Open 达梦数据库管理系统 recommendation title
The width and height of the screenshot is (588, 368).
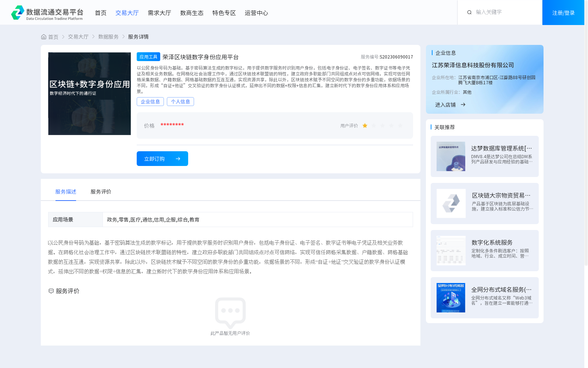point(502,148)
